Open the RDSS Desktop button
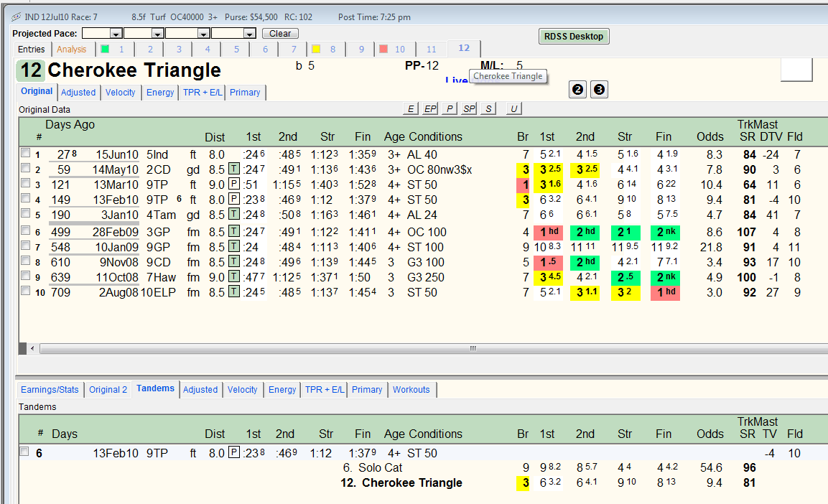The width and height of the screenshot is (828, 504). pos(574,37)
